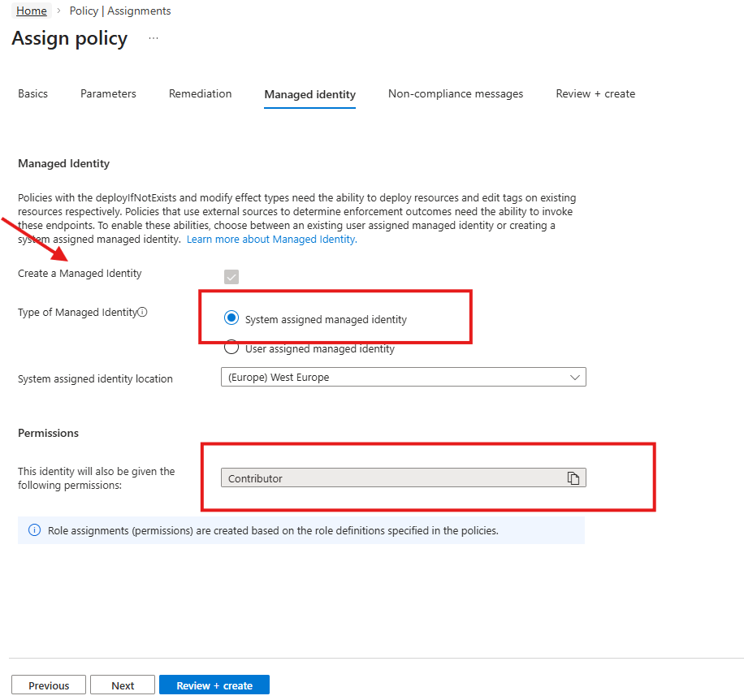Toggle the Create a Managed Identity checkbox

(x=231, y=277)
